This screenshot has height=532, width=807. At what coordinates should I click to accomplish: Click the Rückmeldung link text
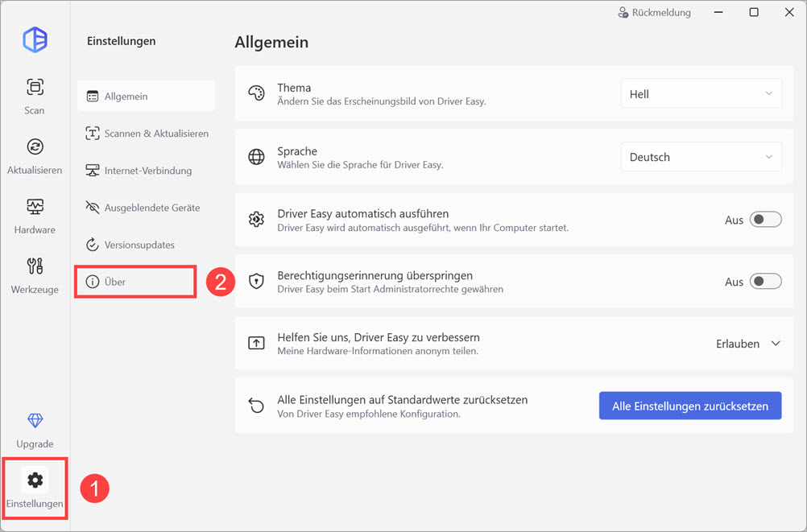click(x=661, y=12)
